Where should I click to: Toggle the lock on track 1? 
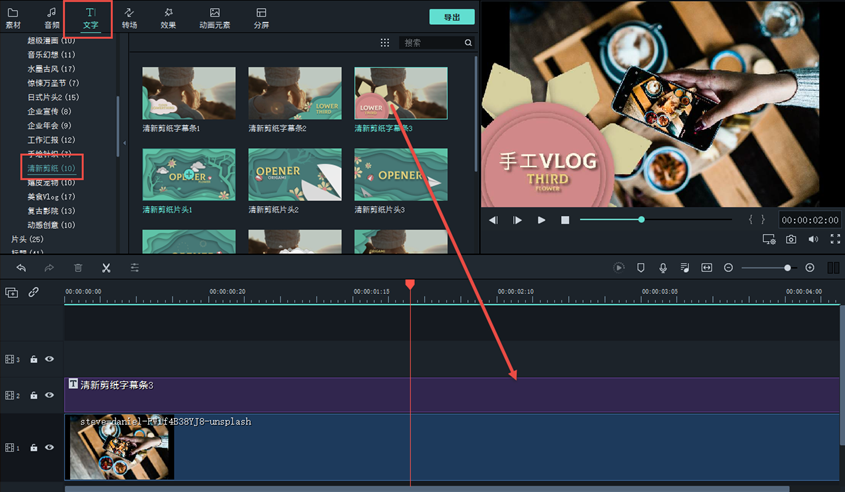[33, 448]
